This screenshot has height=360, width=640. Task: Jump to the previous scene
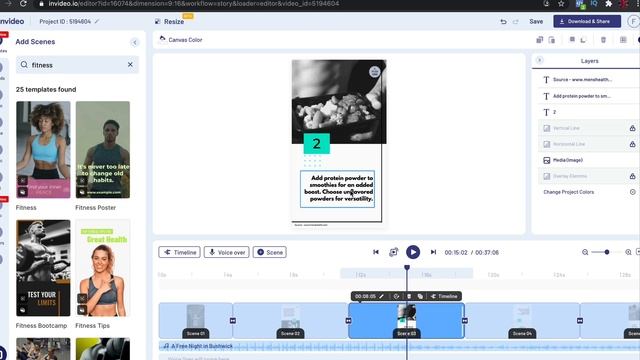pos(376,252)
